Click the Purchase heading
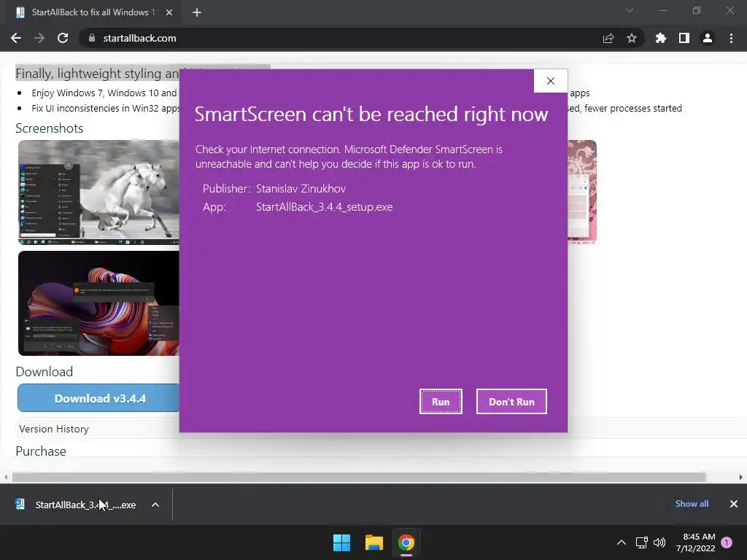 [41, 451]
